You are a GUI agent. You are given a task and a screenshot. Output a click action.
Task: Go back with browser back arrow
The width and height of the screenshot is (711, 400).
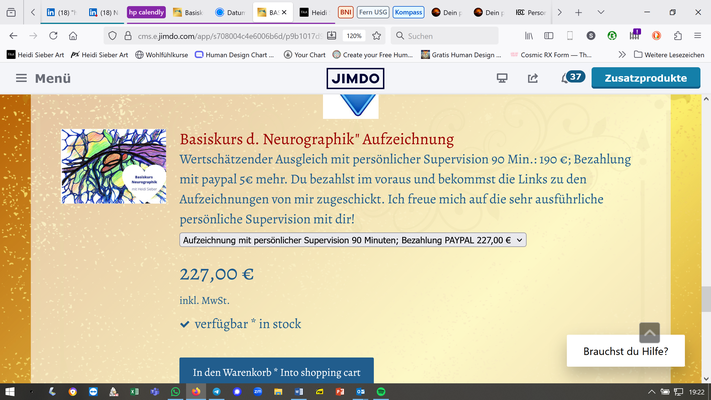tap(13, 36)
